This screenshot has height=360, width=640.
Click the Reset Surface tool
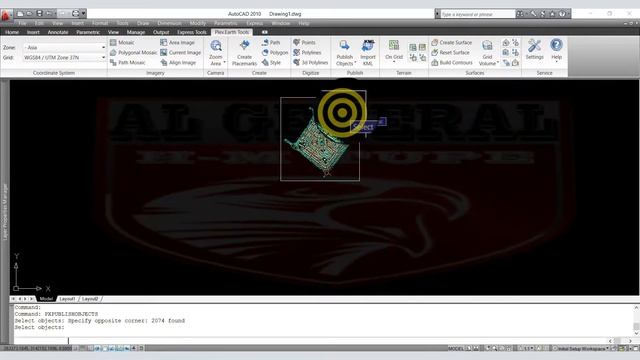[x=451, y=53]
